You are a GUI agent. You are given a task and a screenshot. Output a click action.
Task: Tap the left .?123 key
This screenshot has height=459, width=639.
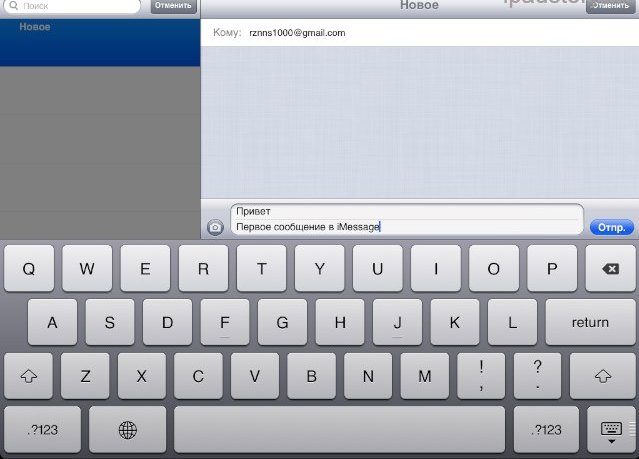(x=42, y=430)
